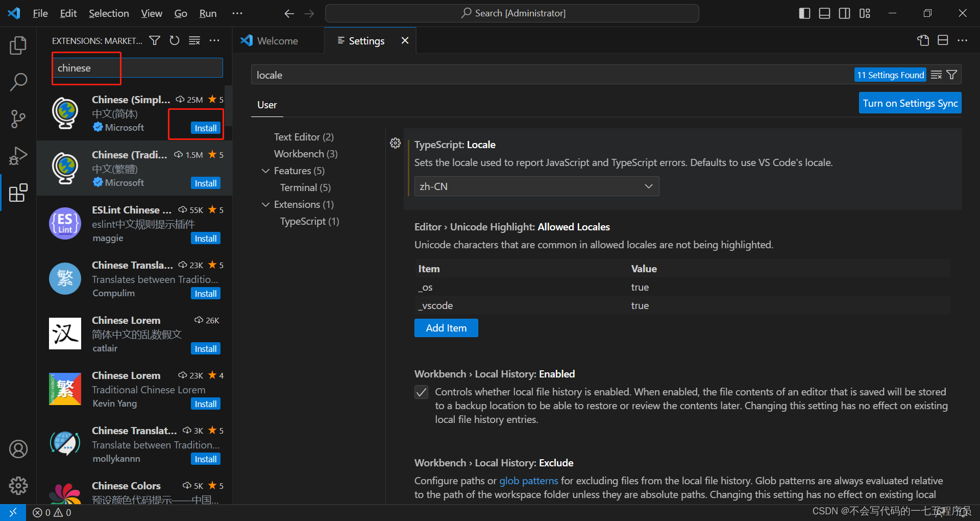The height and width of the screenshot is (521, 980).
Task: Toggle bottom panel layout icon
Action: click(824, 13)
